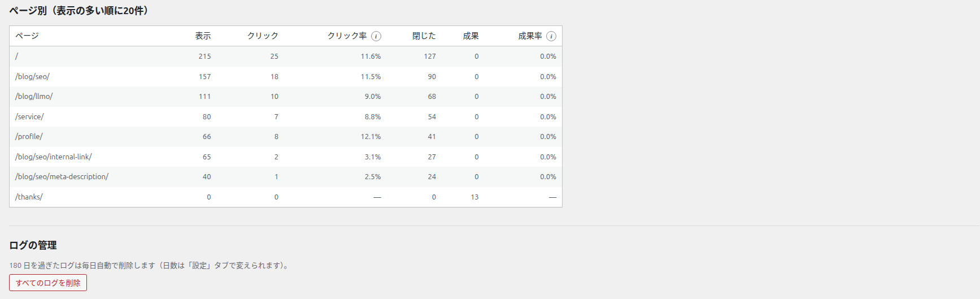Click the 12.1% click rate value
This screenshot has height=299, width=980.
tap(371, 137)
